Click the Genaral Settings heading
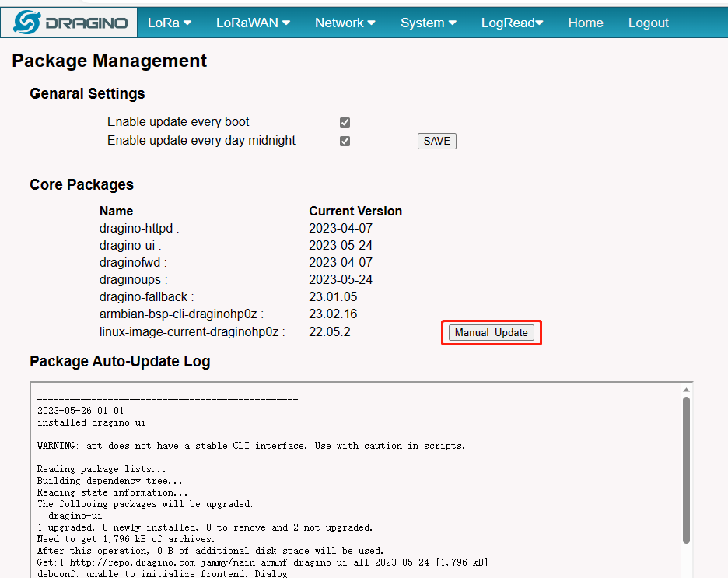The height and width of the screenshot is (578, 728). (x=87, y=94)
